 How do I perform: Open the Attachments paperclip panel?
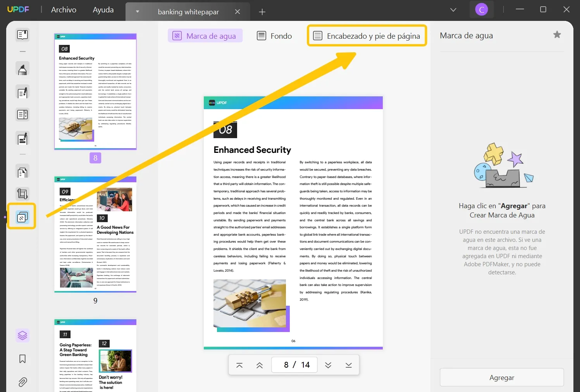click(x=22, y=382)
